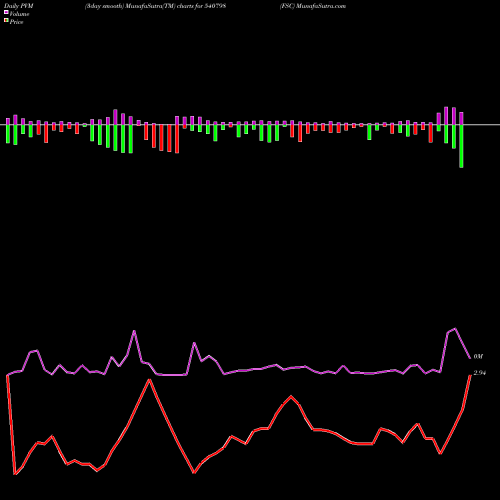Click the tallest green bar at far right

[461, 146]
